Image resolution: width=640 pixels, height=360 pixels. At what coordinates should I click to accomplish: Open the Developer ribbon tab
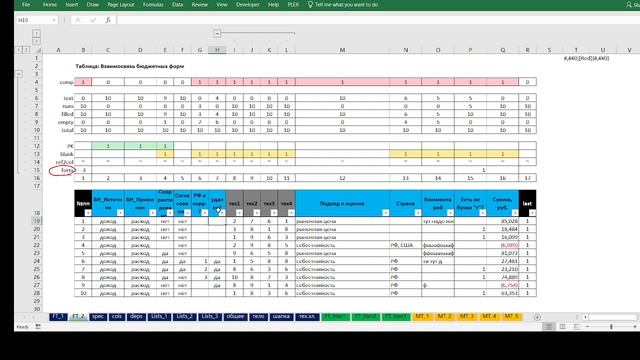coord(247,4)
